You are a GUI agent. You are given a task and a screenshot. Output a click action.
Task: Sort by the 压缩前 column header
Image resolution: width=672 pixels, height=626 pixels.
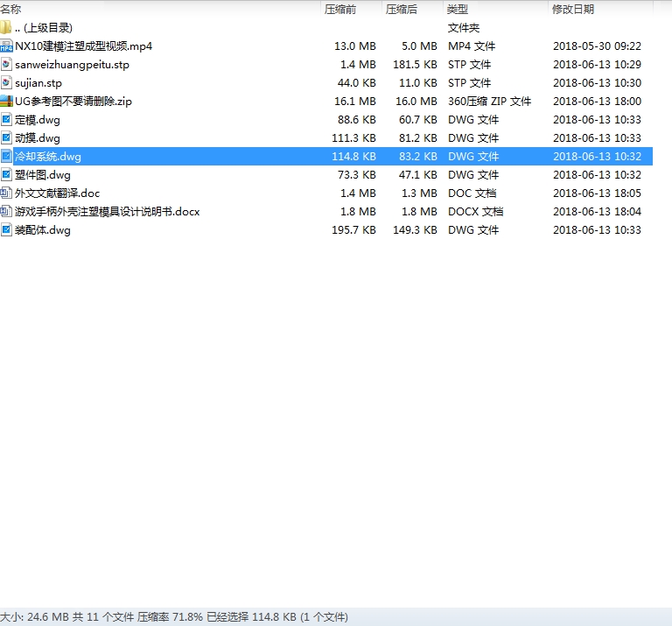pos(339,9)
